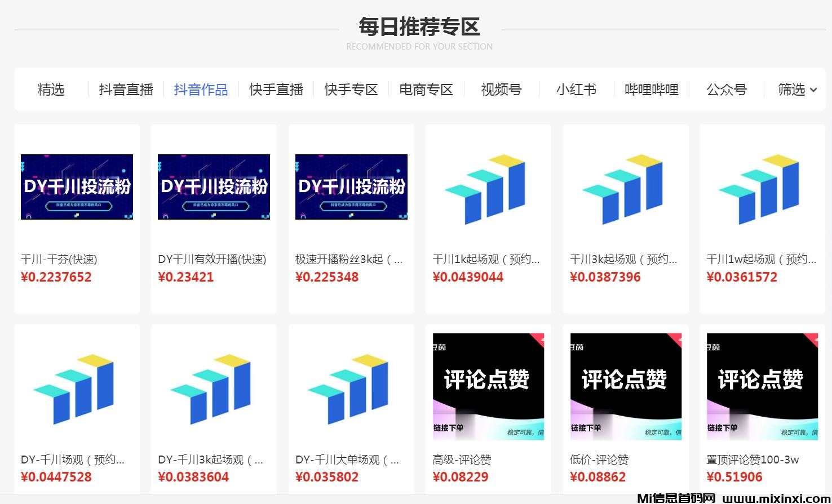Click the 低价-评论赞 product image
The height and width of the screenshot is (504, 832).
click(x=625, y=386)
